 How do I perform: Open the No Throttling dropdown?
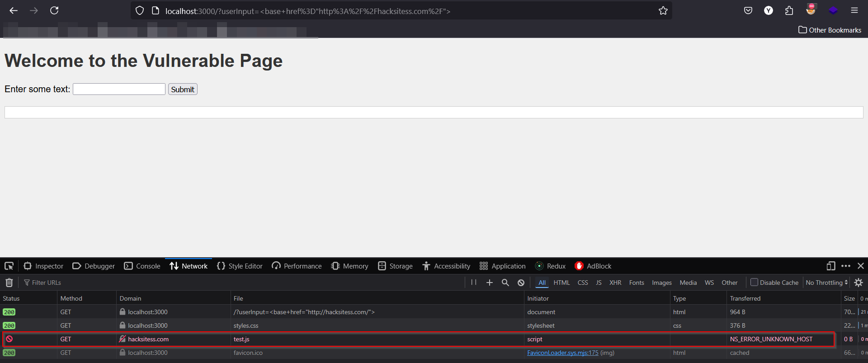coord(827,283)
